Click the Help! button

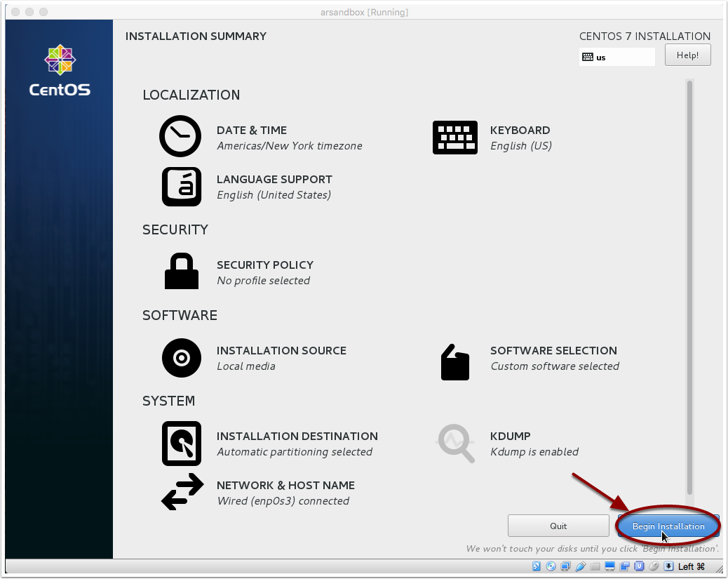(687, 55)
